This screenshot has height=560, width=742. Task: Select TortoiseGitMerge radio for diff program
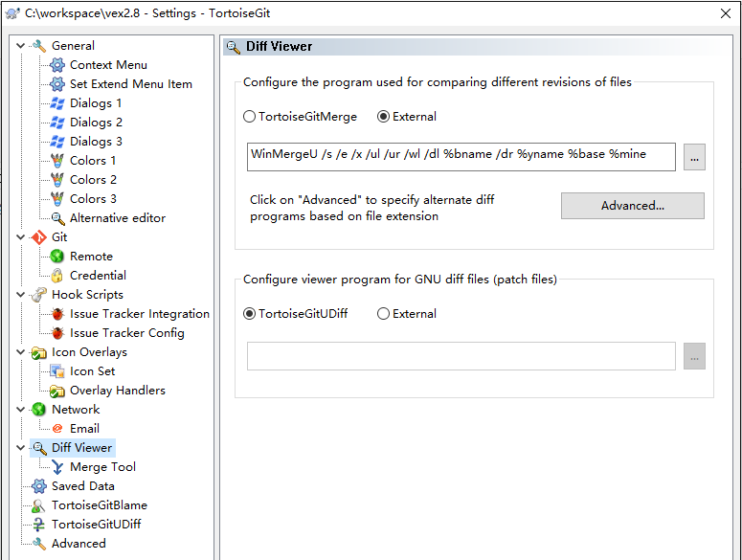tap(249, 117)
